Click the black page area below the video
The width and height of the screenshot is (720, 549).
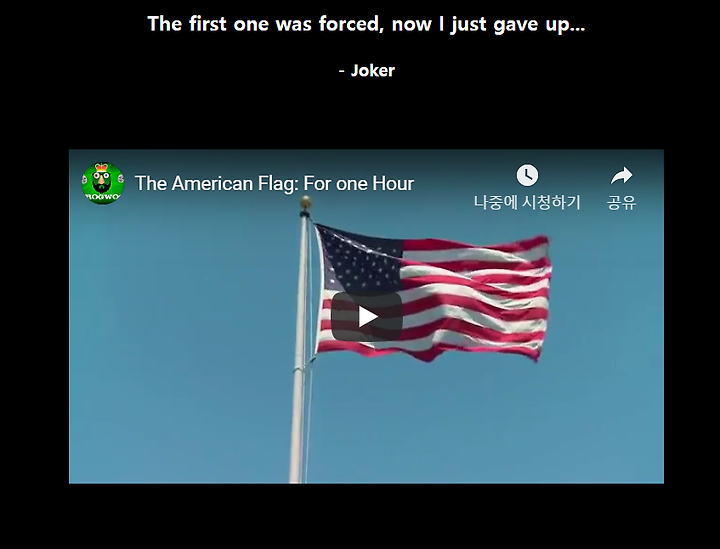tap(366, 516)
